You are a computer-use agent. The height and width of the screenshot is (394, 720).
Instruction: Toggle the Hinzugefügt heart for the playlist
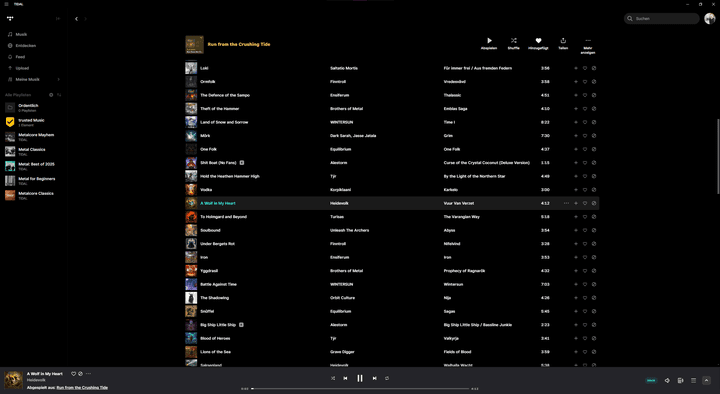(538, 41)
